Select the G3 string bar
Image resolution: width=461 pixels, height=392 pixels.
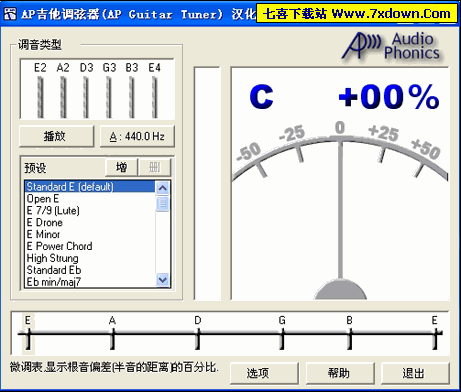109,97
